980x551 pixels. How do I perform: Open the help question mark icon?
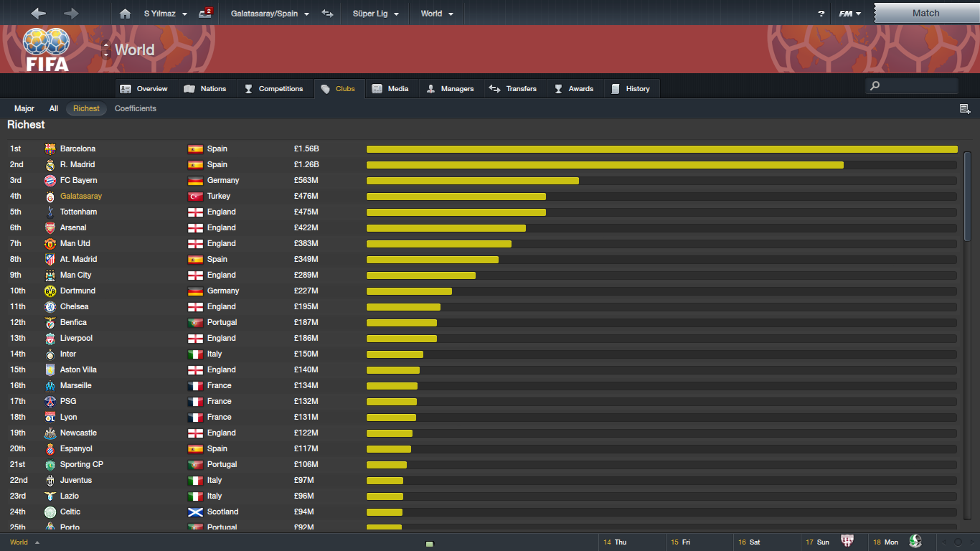click(821, 14)
